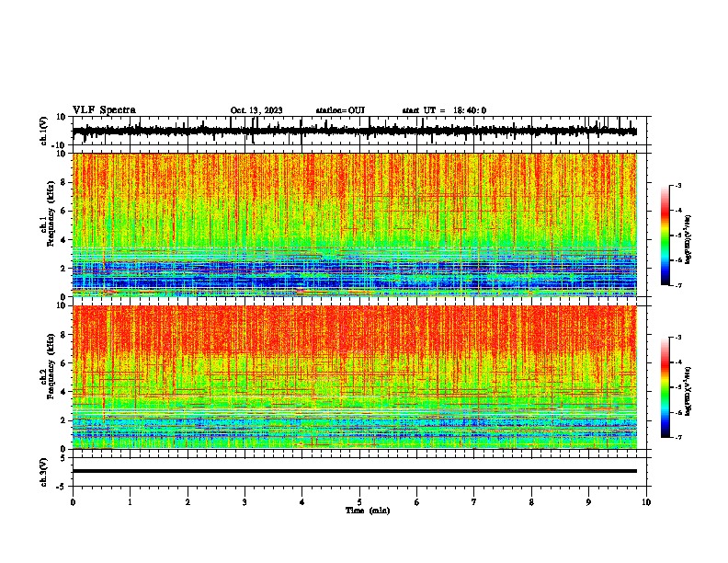Click the "5" tick of ch.3(V) axis
Screen dimensions: 728x563
pyautogui.click(x=64, y=458)
